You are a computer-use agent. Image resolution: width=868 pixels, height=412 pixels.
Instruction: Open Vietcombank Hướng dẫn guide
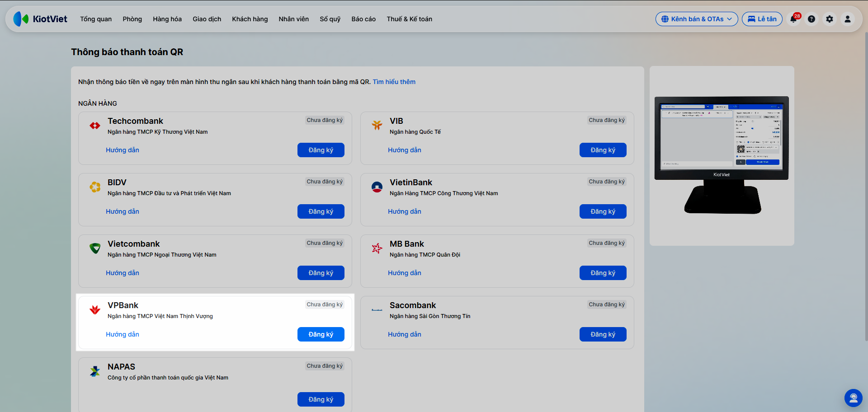[123, 273]
